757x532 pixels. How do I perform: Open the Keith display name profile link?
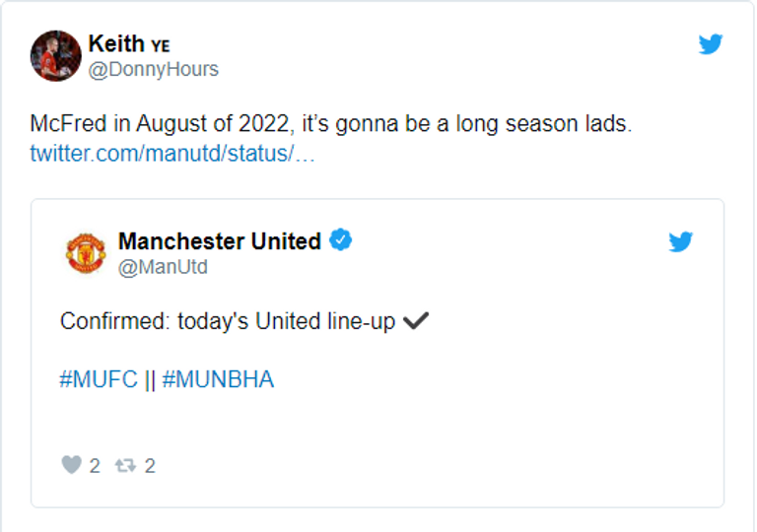pyautogui.click(x=115, y=43)
